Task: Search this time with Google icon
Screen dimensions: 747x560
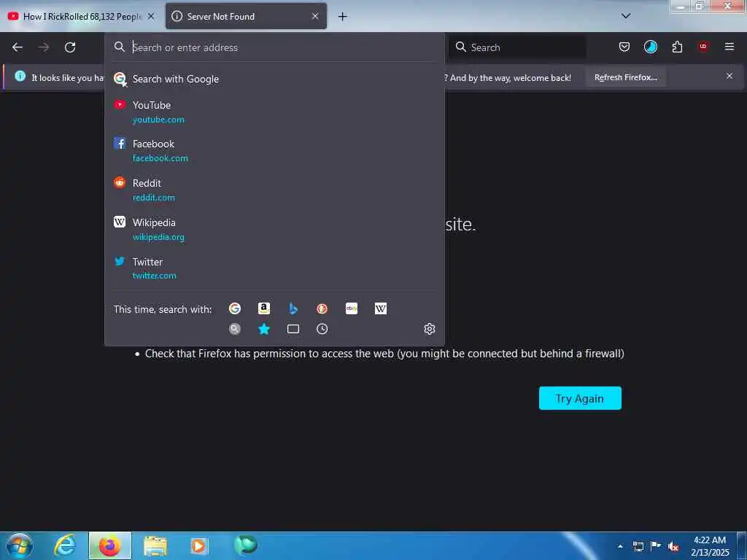Action: tap(235, 308)
